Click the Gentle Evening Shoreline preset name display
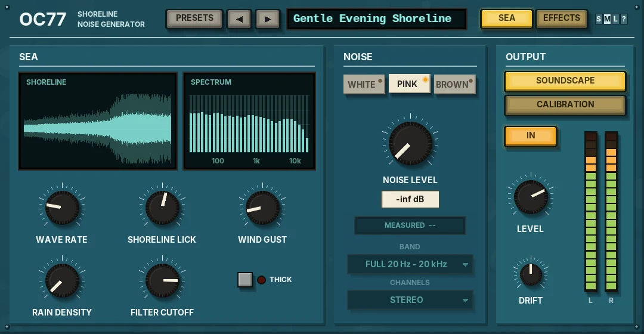The width and height of the screenshot is (644, 334). pos(377,19)
